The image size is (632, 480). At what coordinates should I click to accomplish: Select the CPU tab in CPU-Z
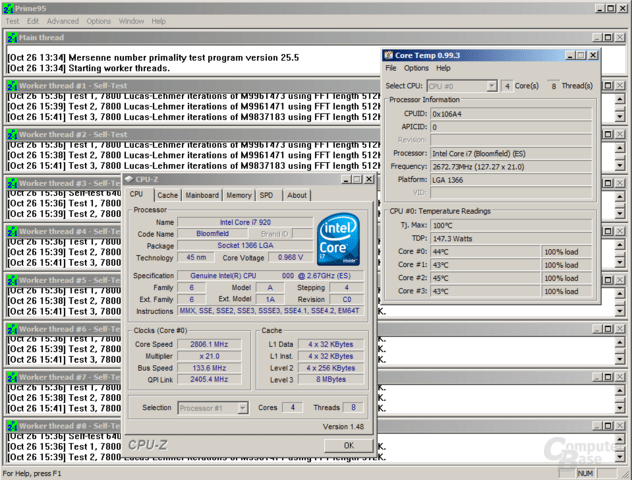(x=137, y=194)
